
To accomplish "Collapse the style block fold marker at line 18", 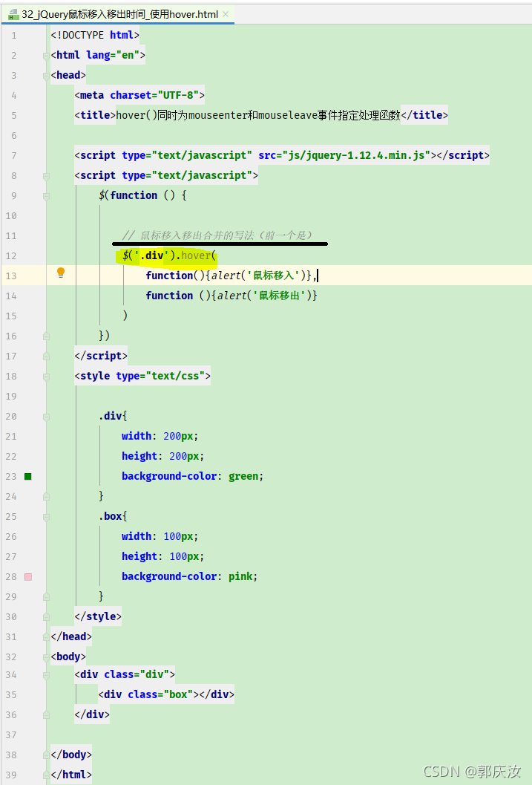I will pos(46,377).
